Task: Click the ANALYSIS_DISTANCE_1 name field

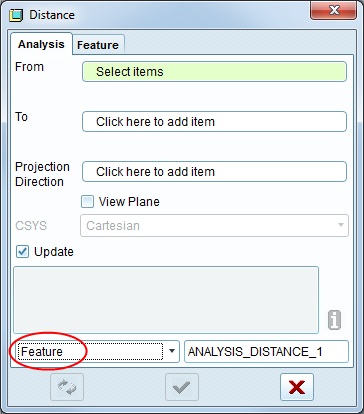Action: click(x=266, y=351)
